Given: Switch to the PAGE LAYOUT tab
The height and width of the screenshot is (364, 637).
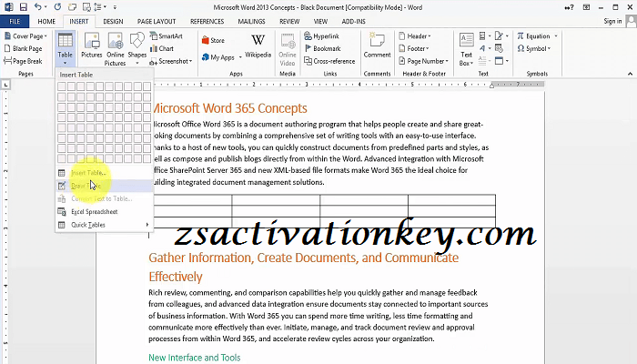Looking at the screenshot, I should (157, 21).
